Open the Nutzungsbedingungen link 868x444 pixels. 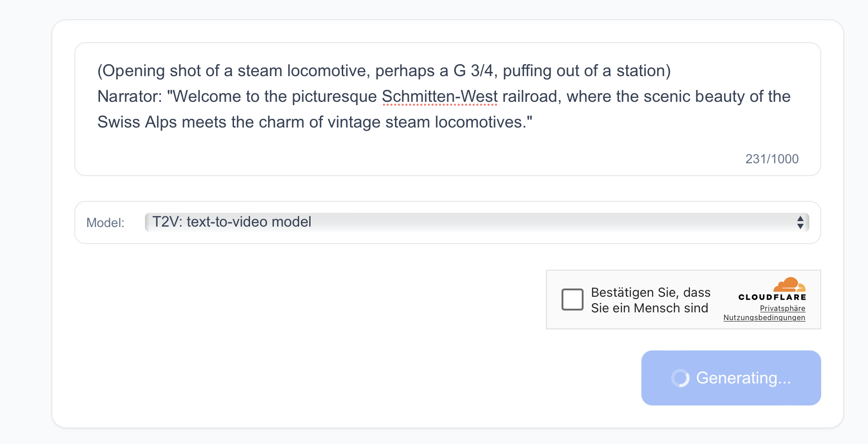click(764, 317)
